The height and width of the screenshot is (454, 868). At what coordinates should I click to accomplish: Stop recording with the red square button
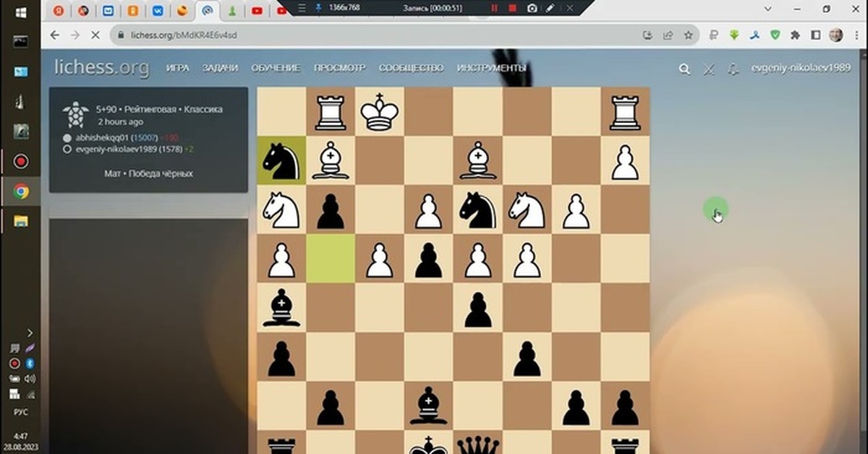pyautogui.click(x=512, y=9)
